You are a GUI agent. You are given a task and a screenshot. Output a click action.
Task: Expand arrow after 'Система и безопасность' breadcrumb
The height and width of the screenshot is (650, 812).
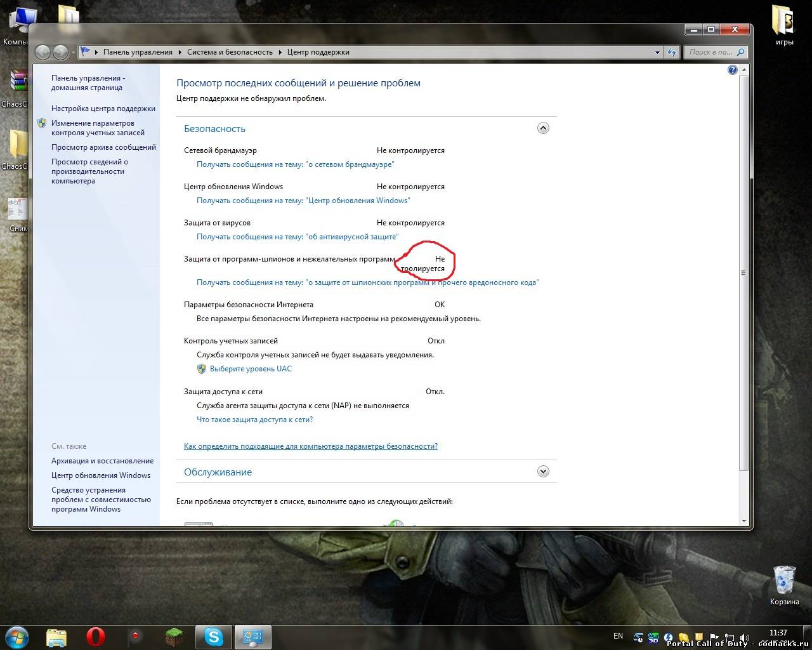pos(280,52)
